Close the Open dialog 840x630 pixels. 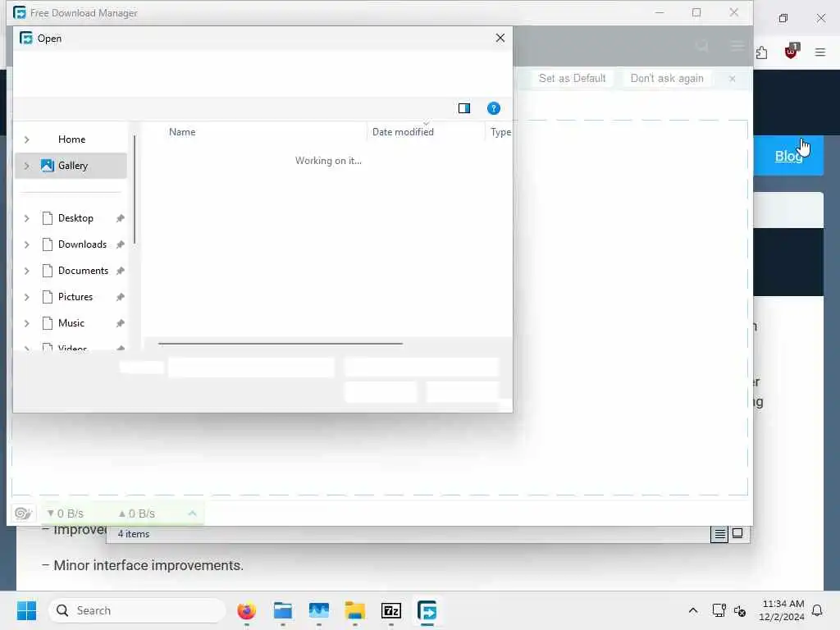coord(500,38)
